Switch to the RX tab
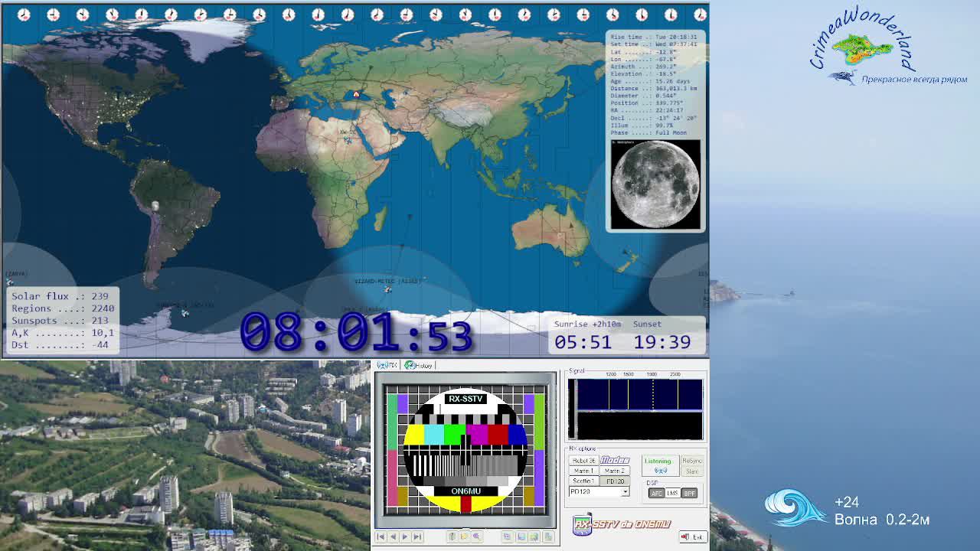This screenshot has width=980, height=551. pyautogui.click(x=387, y=365)
